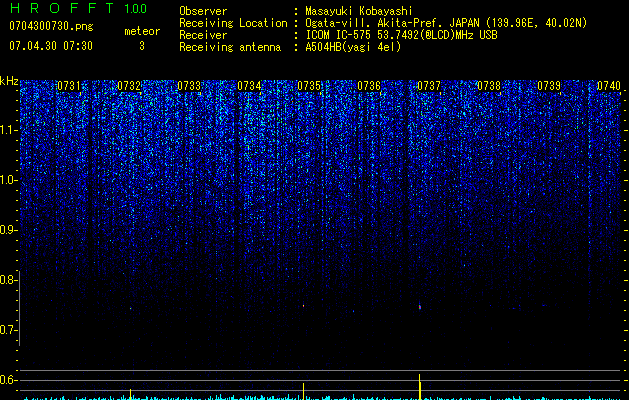This screenshot has width=629, height=400.
Task: Click the meteor label
Action: [142, 31]
